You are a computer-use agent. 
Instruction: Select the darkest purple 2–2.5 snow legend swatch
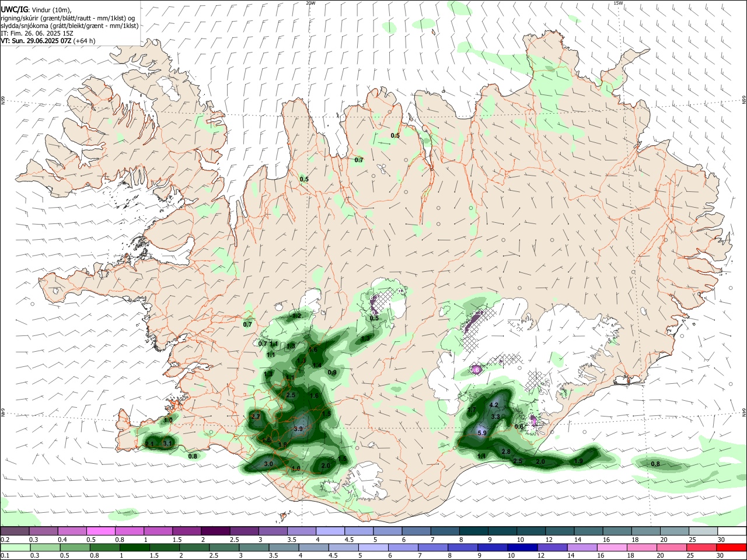point(215,531)
